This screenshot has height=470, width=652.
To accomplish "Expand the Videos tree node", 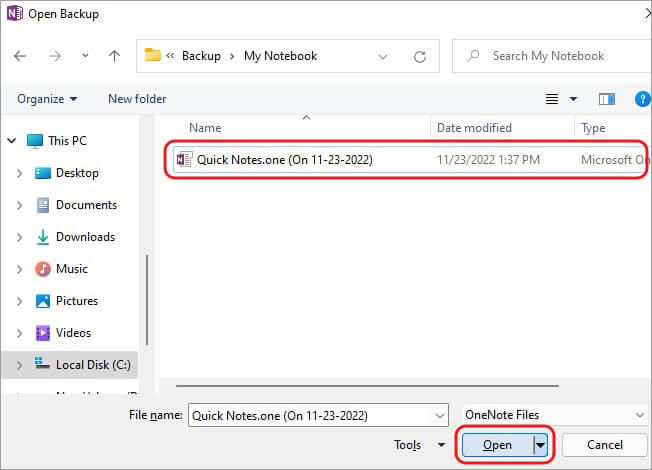I will [x=19, y=333].
